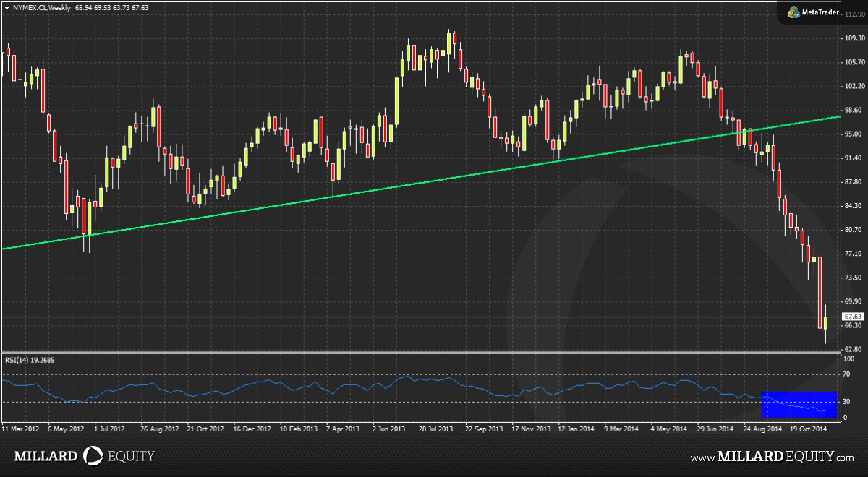Image resolution: width=868 pixels, height=477 pixels.
Task: Select the blue highlighted rectangle in RSI panel
Action: pos(799,404)
